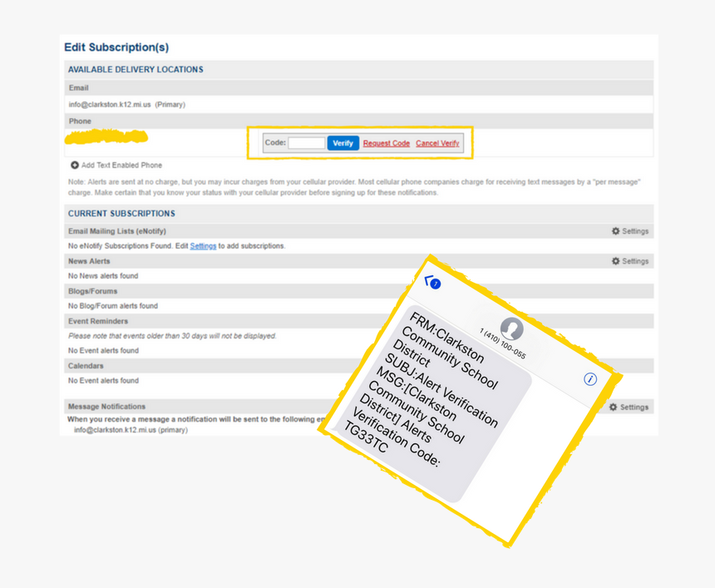Click the No Blog/Forum alerts found text
Screen dimensions: 715x588
pos(113,305)
